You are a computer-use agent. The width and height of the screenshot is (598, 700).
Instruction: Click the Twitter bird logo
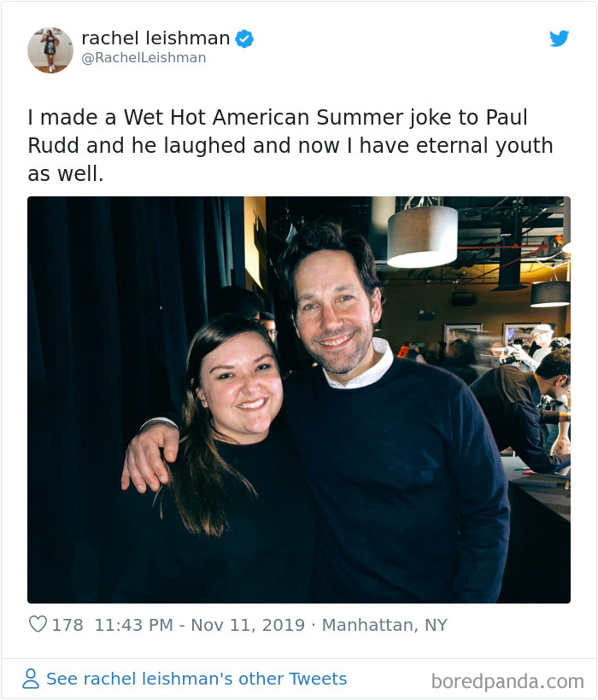coord(560,39)
